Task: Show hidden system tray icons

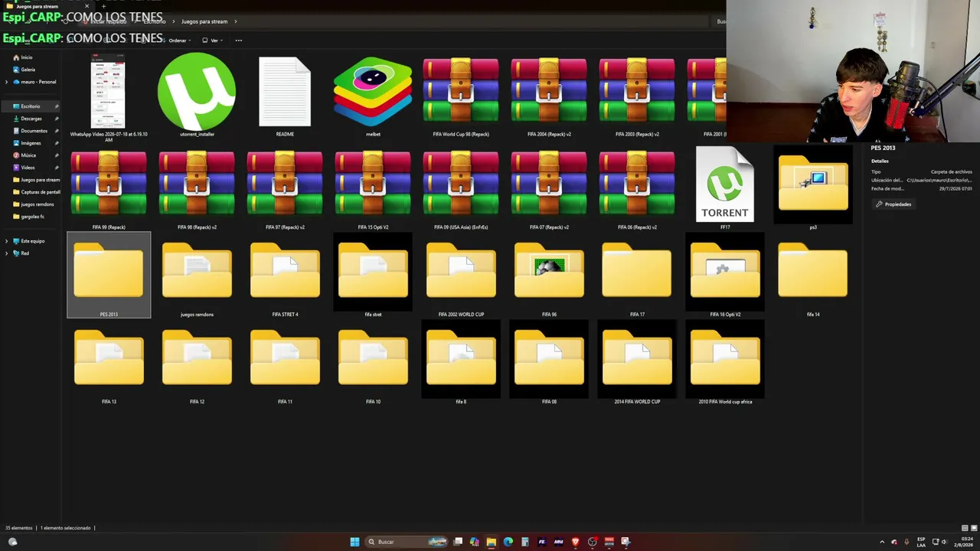Action: tap(882, 542)
